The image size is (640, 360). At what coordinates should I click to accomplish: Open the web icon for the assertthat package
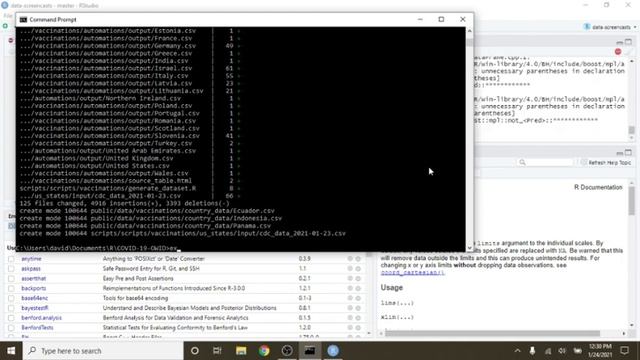click(x=350, y=278)
